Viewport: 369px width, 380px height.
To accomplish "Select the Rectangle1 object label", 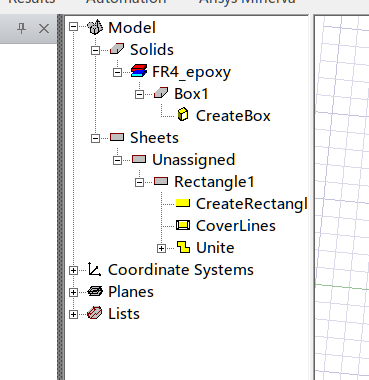I will click(x=214, y=182).
